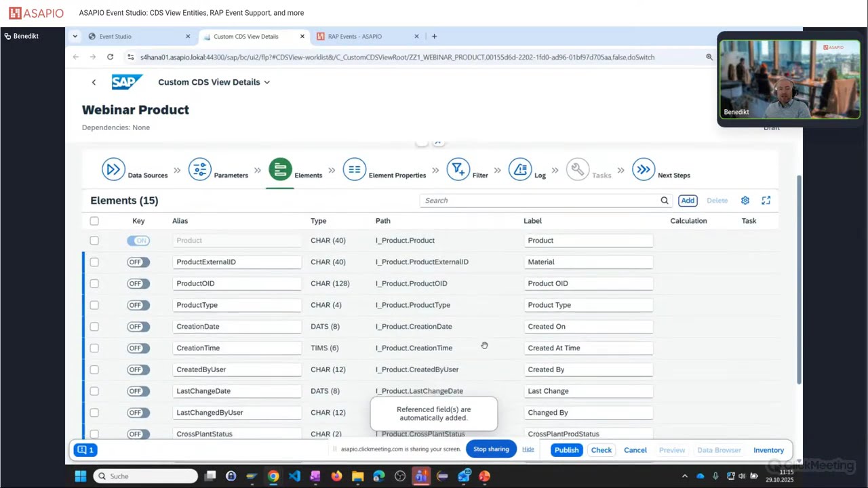This screenshot has height=488, width=868.
Task: Click the Add button
Action: point(688,201)
